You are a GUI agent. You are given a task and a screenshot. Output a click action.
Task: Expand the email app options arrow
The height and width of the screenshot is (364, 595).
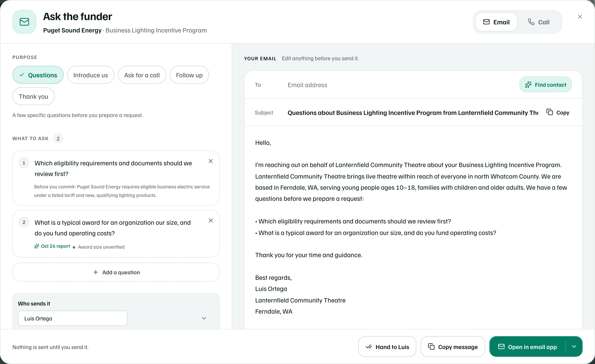(574, 347)
